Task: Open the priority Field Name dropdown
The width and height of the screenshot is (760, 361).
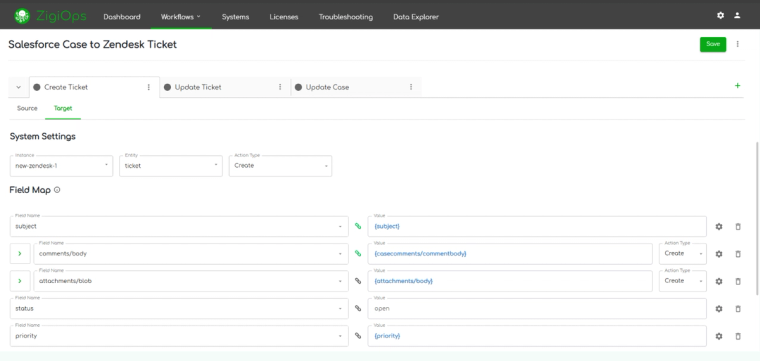Action: 179,336
